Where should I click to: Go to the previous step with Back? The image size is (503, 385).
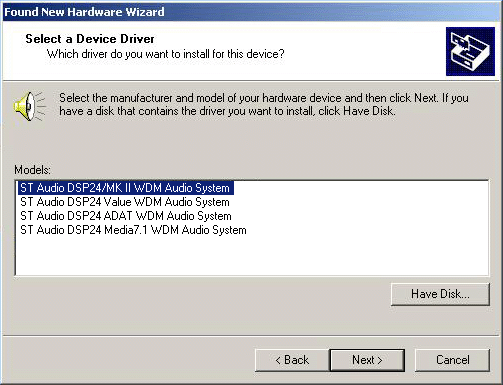point(292,360)
